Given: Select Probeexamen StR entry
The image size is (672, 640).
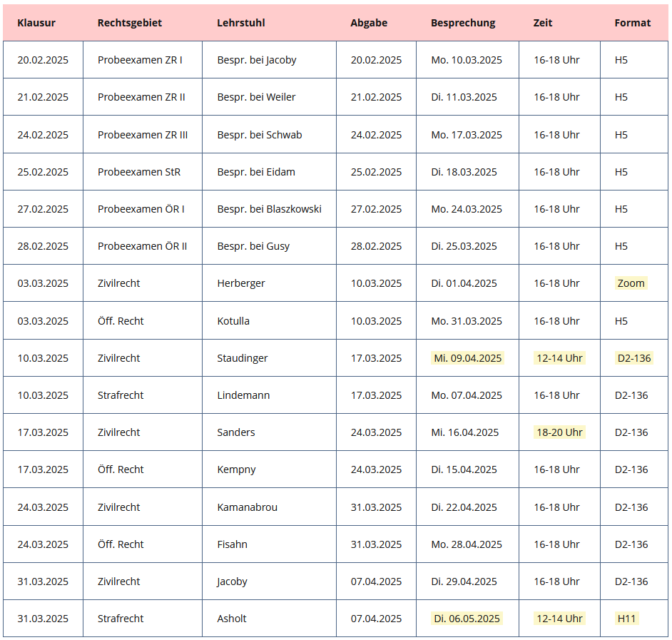Looking at the screenshot, I should [x=139, y=172].
